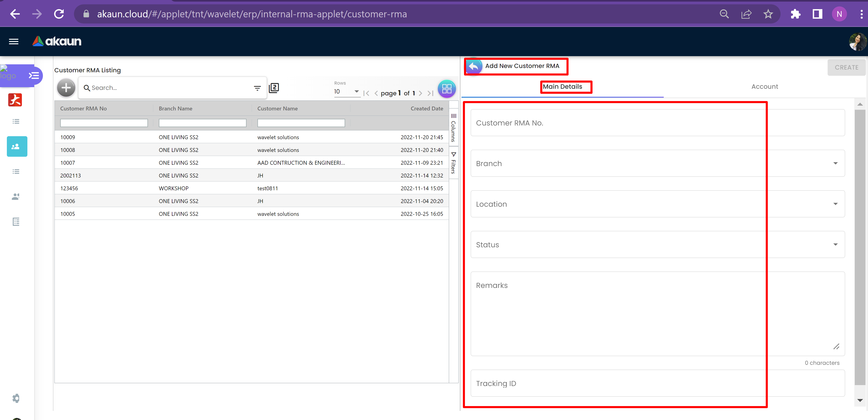Select the Main Details tab
Screen dimensions: 868x420
pos(562,86)
